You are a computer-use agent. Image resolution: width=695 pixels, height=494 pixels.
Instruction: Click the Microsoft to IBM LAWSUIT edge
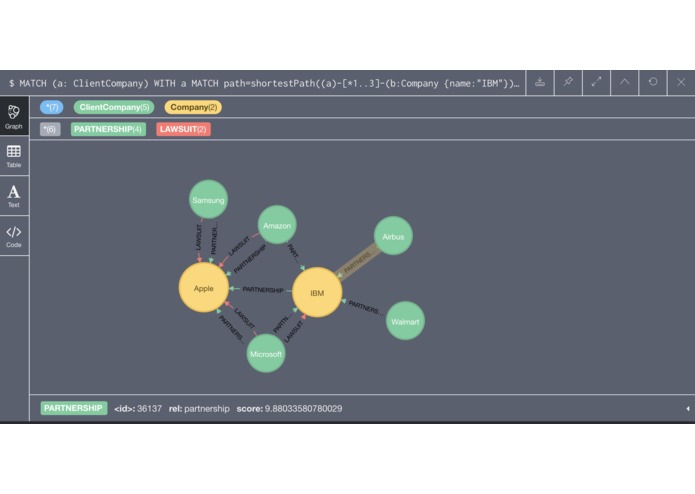[x=293, y=331]
